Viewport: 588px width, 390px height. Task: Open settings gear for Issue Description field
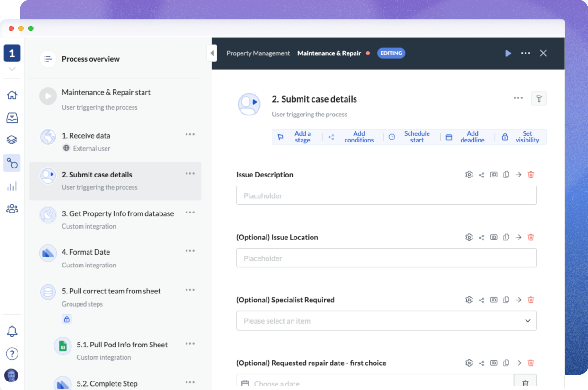pyautogui.click(x=469, y=174)
